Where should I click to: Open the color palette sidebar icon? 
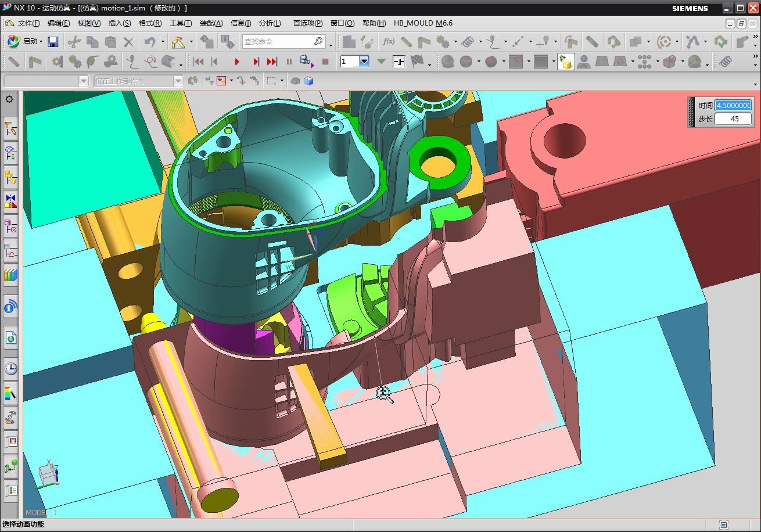(10, 393)
